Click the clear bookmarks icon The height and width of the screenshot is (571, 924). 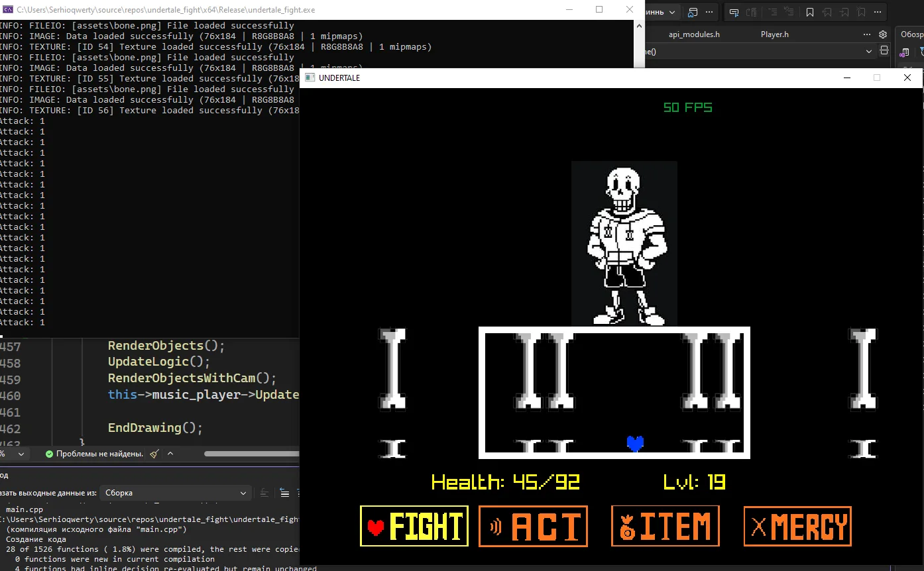click(862, 13)
